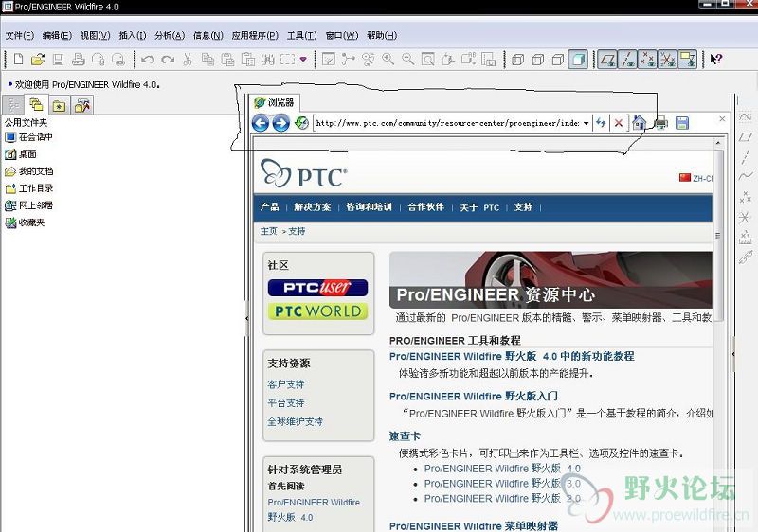Click the Save disk icon in main toolbar

[x=58, y=60]
